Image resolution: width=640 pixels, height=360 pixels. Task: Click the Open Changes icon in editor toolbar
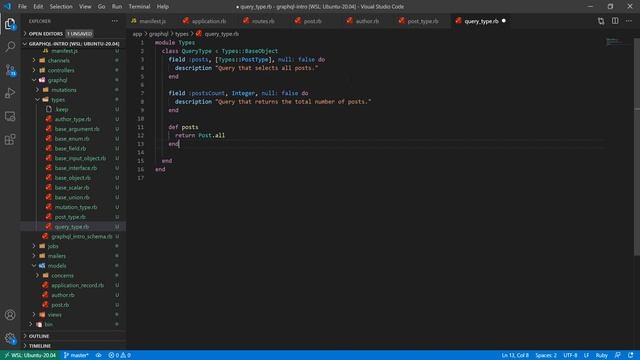[x=601, y=21]
